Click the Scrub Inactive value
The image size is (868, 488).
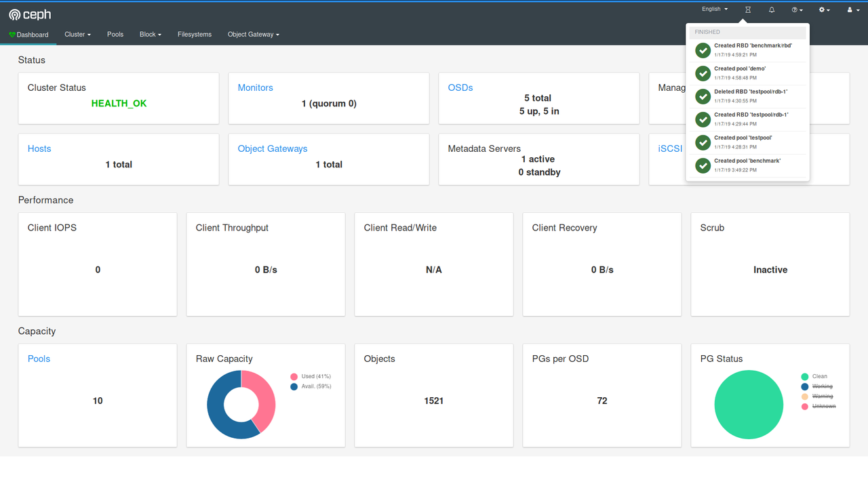[x=770, y=270]
